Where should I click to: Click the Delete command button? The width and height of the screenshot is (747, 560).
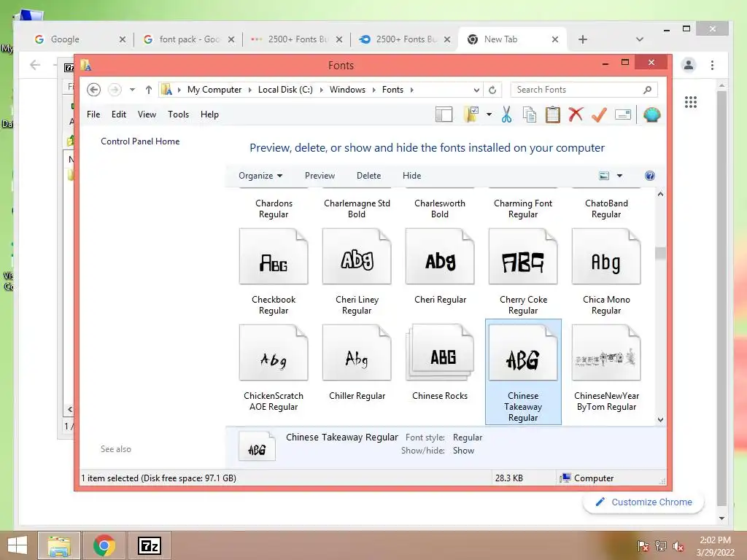coord(368,176)
